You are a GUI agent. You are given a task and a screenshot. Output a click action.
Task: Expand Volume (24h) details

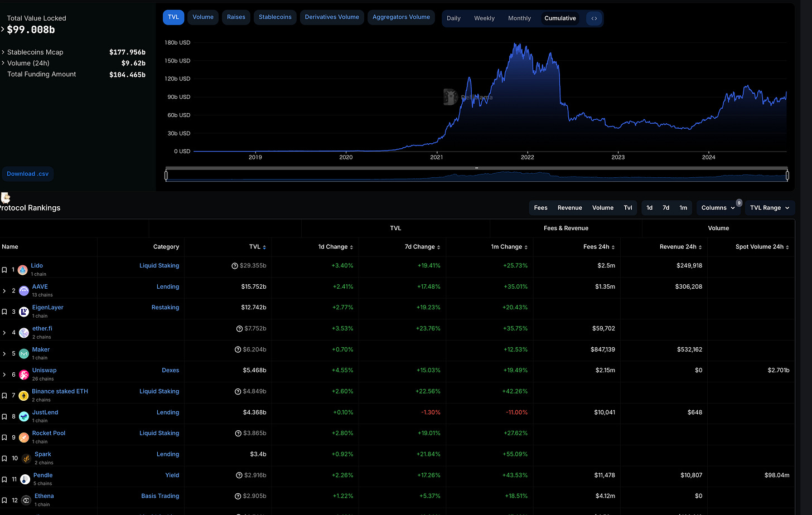tap(3, 63)
